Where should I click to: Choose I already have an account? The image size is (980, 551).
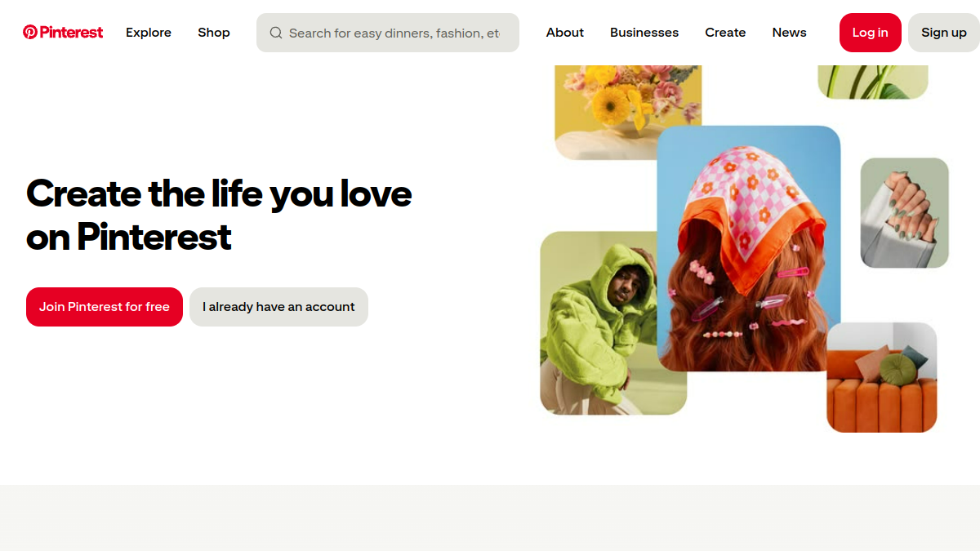pyautogui.click(x=278, y=307)
